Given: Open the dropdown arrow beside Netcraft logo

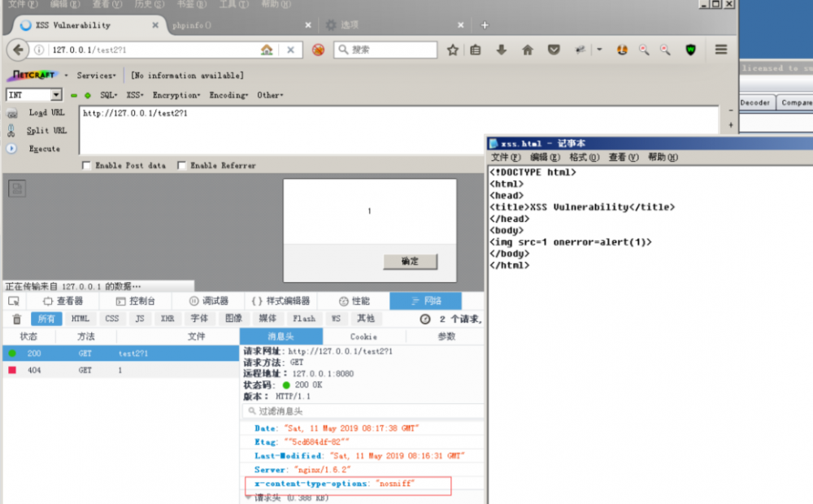Looking at the screenshot, I should [67, 76].
